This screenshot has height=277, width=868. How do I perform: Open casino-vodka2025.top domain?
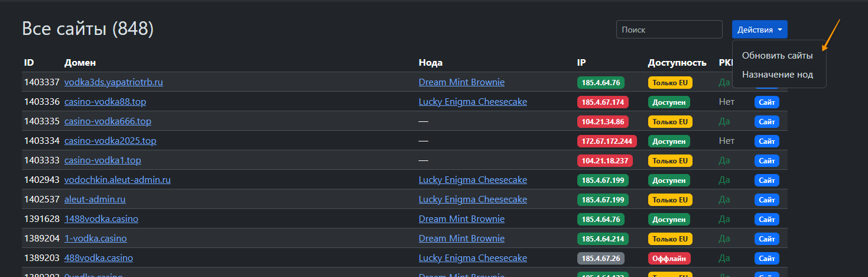tap(110, 141)
